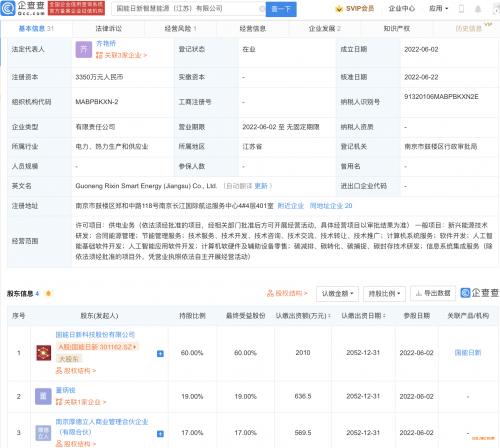500x448 pixels.
Task: Switch to the 知识产权 tab
Action: 397,29
